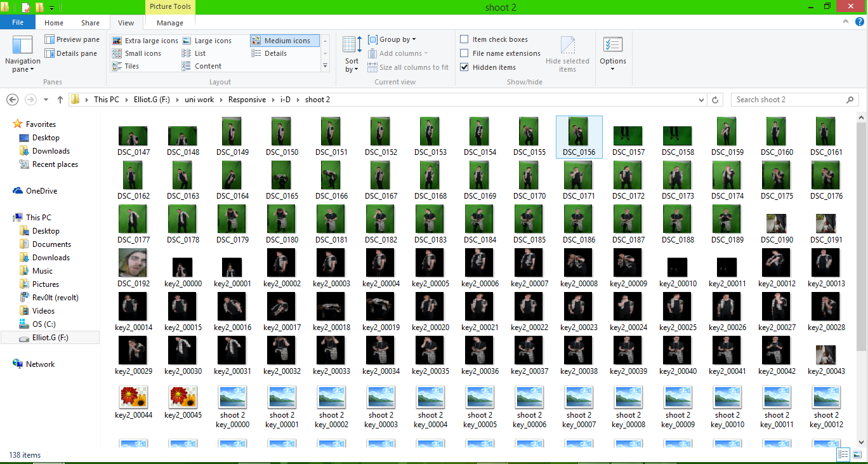Open Videos under This PC
Viewport: 868px width, 464px height.
43,311
